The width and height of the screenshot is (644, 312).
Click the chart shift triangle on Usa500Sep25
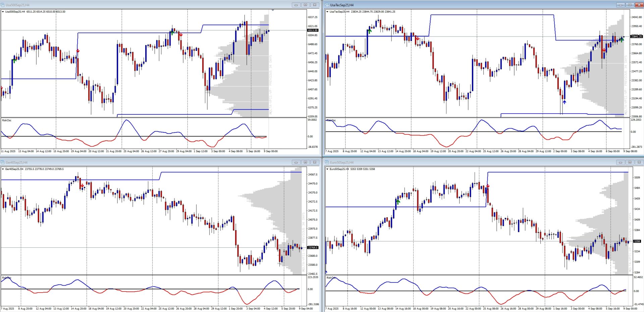tap(273, 10)
